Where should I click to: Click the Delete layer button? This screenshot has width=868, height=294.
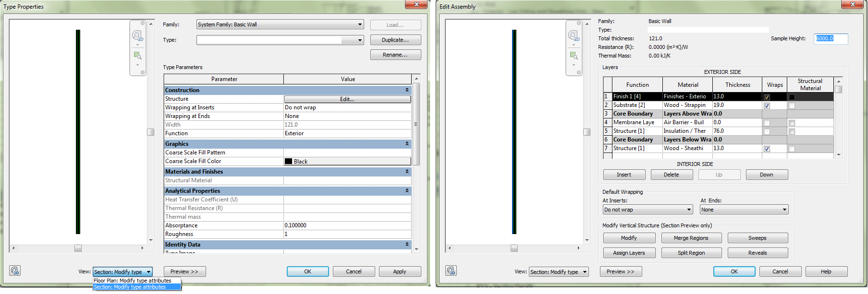pos(672,175)
